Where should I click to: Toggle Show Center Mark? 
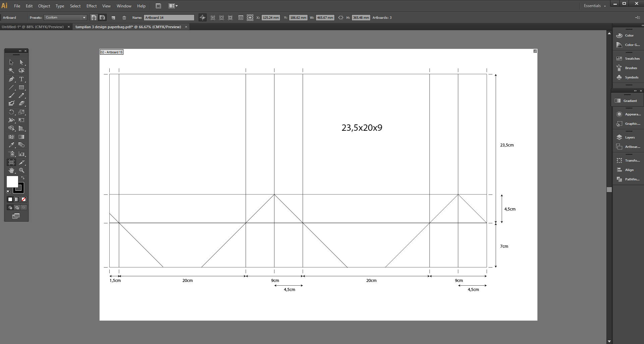213,17
